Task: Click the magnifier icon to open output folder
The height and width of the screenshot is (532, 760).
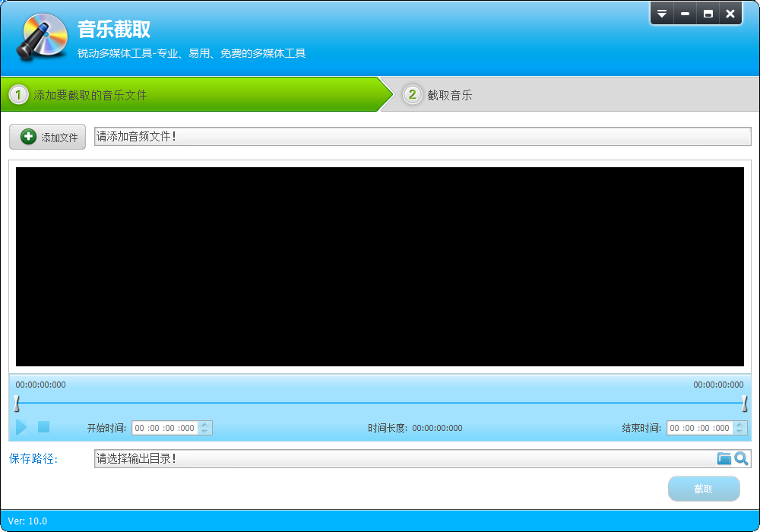Action: pos(741,458)
